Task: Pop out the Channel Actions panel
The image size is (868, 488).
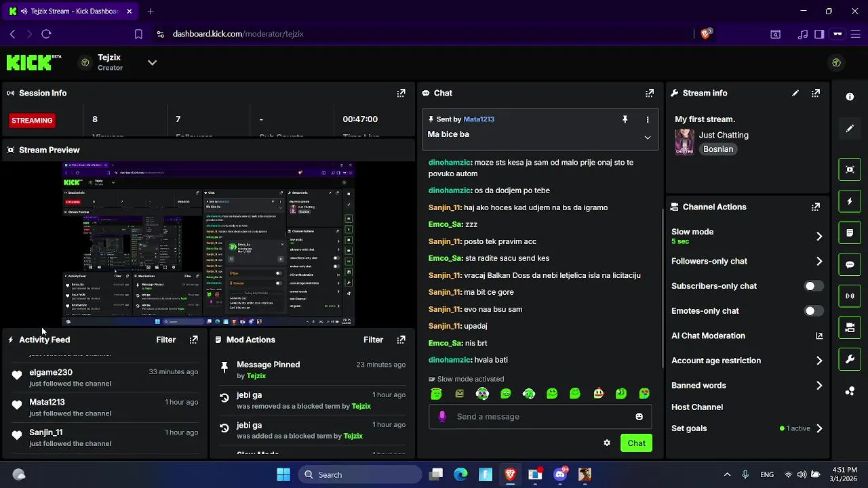Action: pyautogui.click(x=815, y=207)
